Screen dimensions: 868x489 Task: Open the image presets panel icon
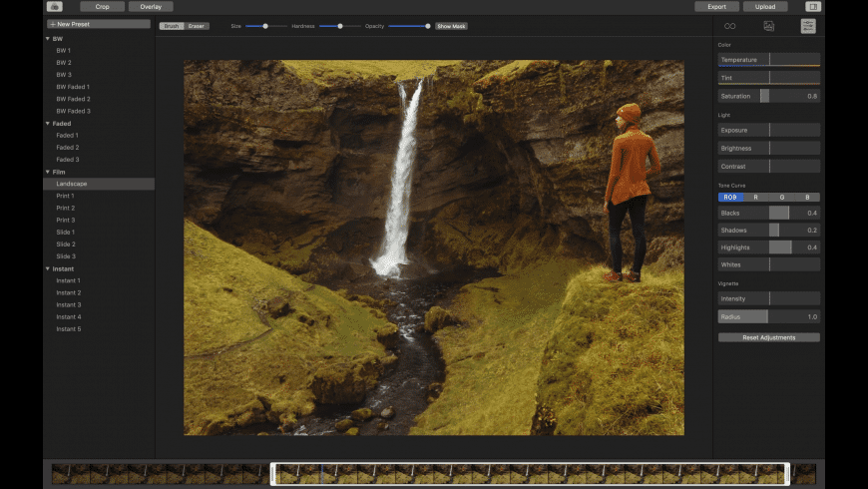(x=768, y=26)
